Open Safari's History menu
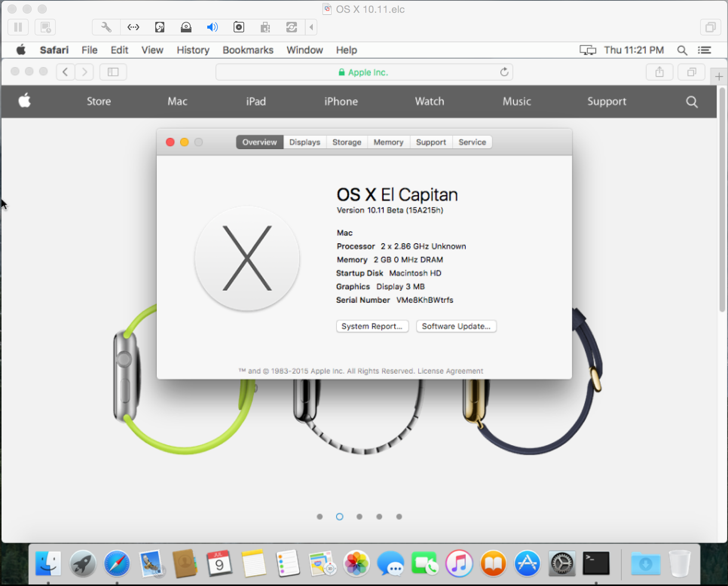The image size is (728, 586). [x=193, y=50]
